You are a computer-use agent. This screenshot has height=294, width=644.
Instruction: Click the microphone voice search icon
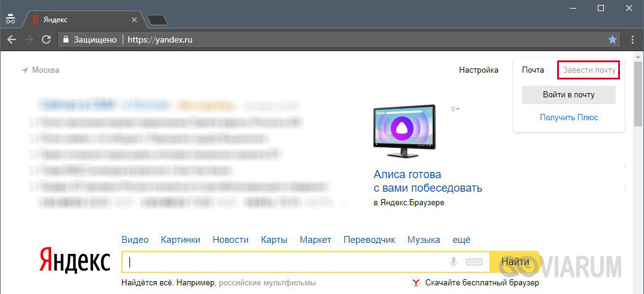click(x=454, y=262)
